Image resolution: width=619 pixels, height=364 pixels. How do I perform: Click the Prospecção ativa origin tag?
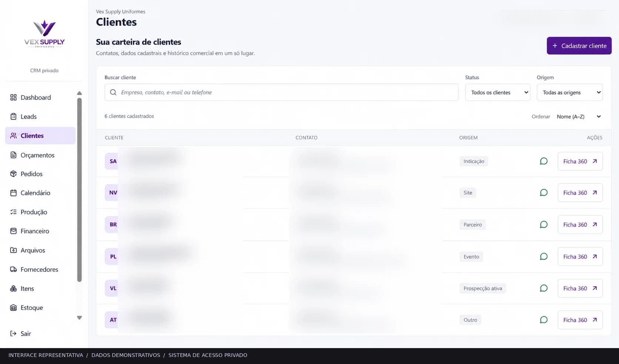483,289
